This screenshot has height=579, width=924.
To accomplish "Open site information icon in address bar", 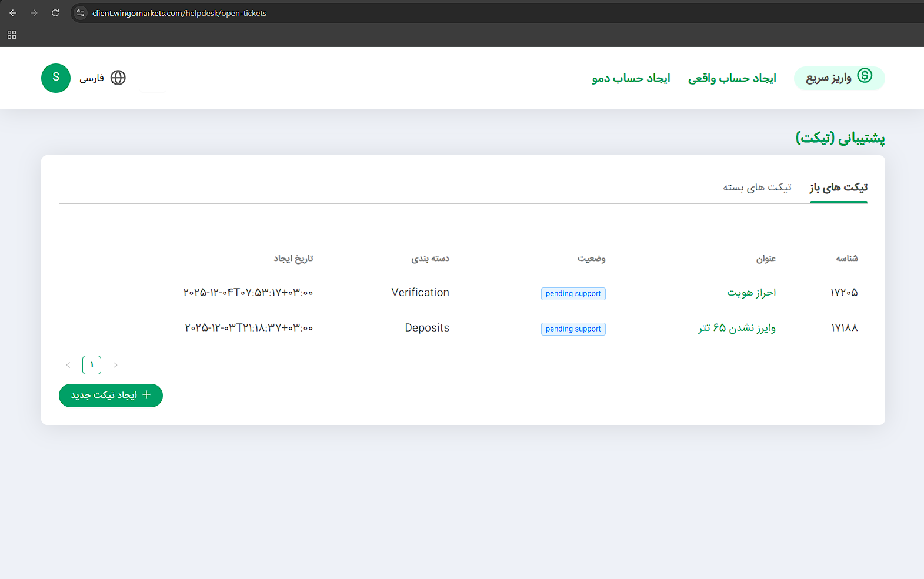I will click(81, 13).
